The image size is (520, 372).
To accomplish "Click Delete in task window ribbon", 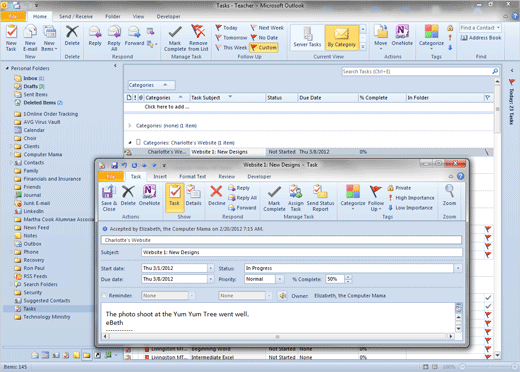I will pyautogui.click(x=128, y=196).
